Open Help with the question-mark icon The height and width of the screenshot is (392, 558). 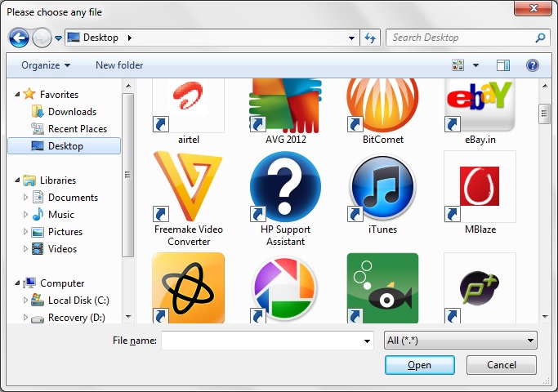[x=533, y=65]
